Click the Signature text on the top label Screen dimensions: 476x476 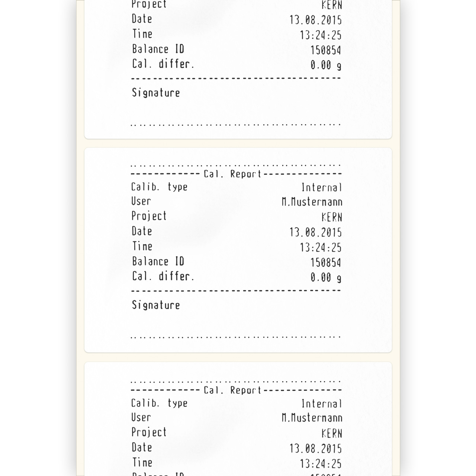click(156, 93)
